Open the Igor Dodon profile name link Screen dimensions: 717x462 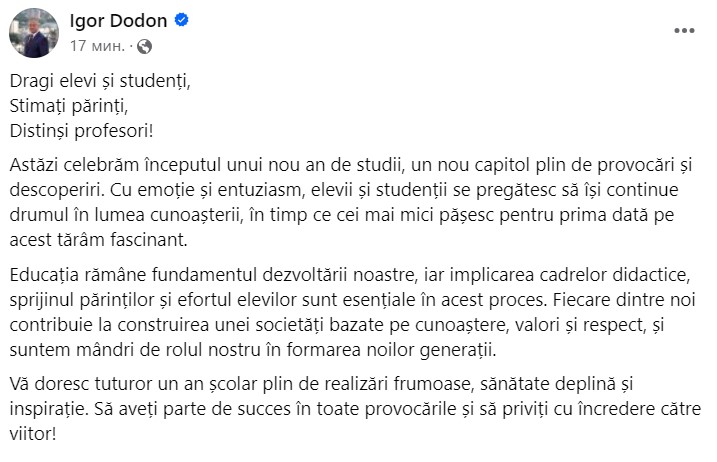pyautogui.click(x=115, y=21)
